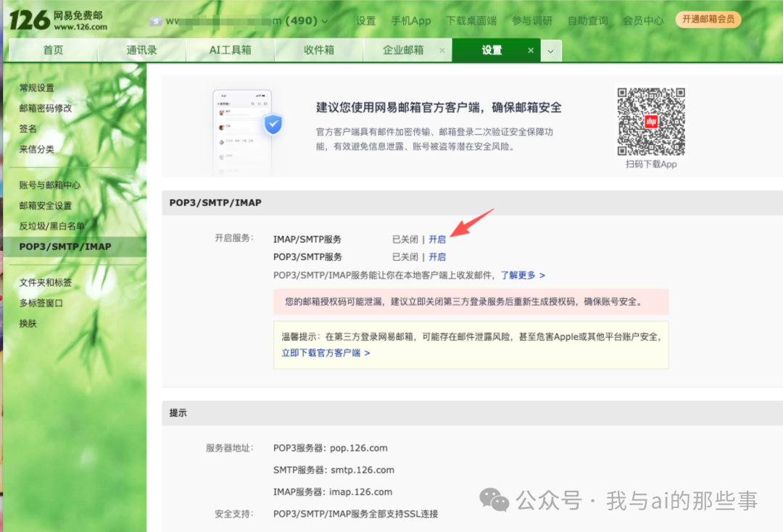Click the small badge icon before the account name
This screenshot has height=532, width=783.
pos(157,22)
